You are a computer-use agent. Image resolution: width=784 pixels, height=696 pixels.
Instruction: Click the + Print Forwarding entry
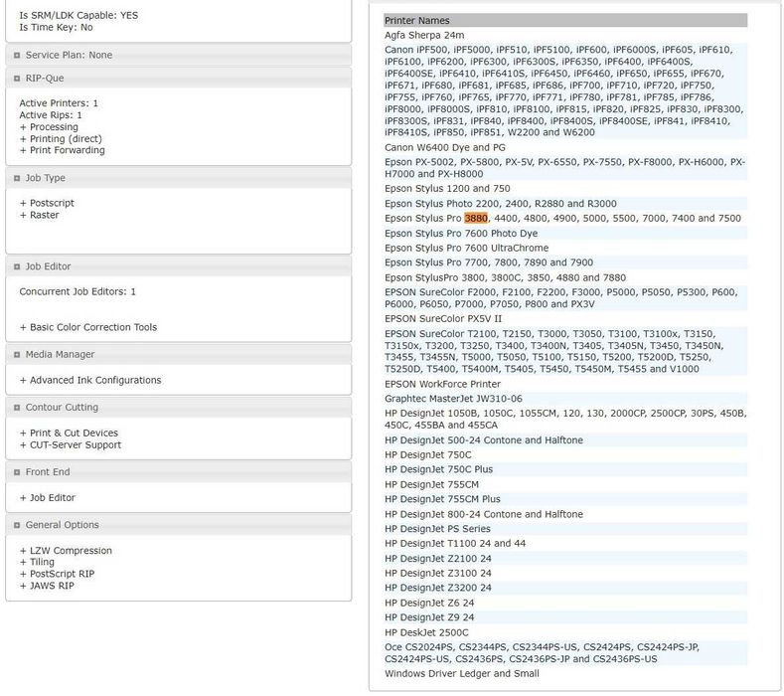pos(62,150)
